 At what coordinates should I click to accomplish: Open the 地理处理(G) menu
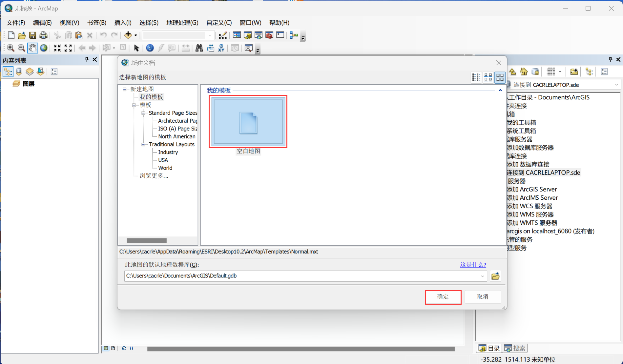tap(182, 23)
